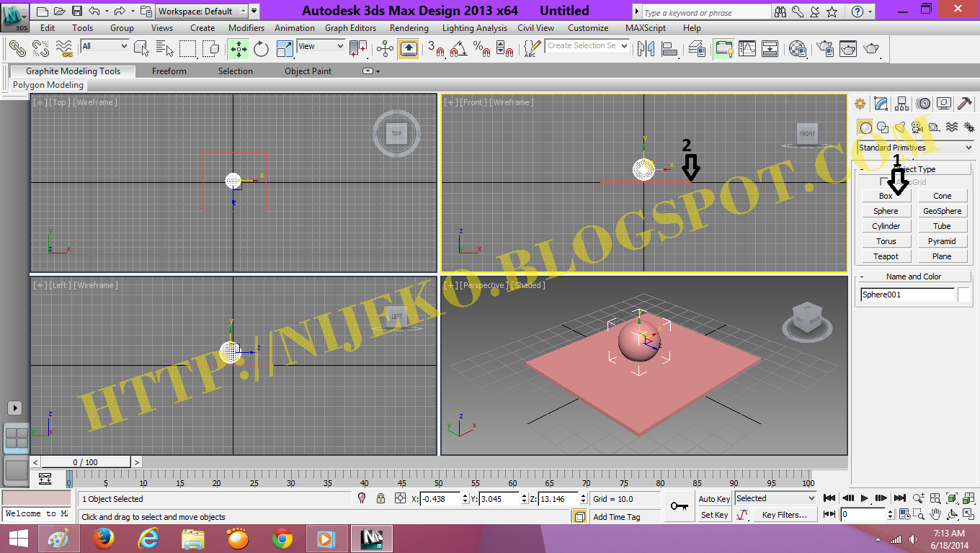
Task: Switch to the Motion panel tab
Action: tap(923, 104)
